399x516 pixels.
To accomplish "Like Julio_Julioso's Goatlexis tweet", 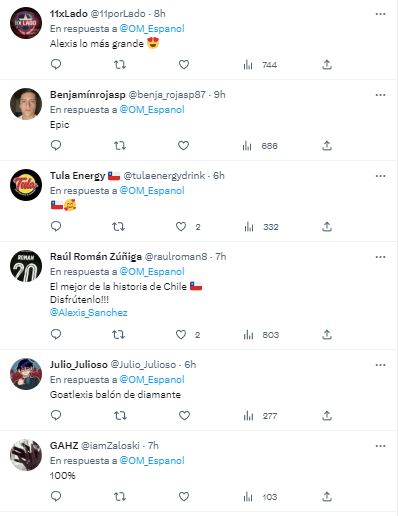I will pyautogui.click(x=184, y=415).
